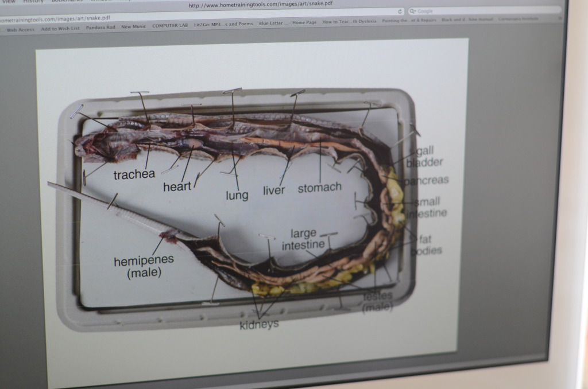Click the page title URL in title bar

[261, 5]
